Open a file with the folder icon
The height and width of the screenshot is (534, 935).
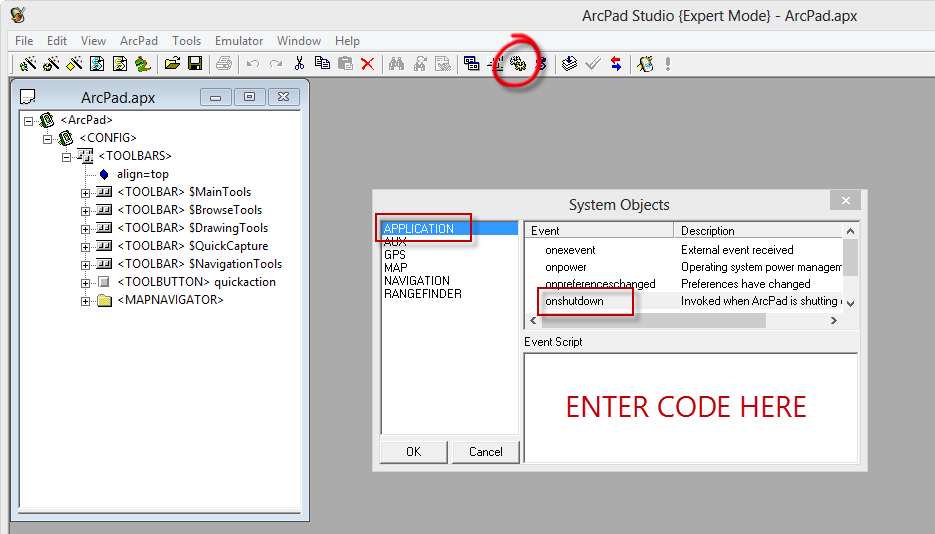click(172, 63)
